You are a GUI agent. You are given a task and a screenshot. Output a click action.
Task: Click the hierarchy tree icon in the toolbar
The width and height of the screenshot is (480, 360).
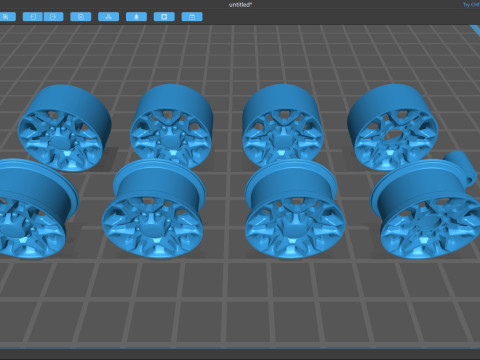coord(109,17)
